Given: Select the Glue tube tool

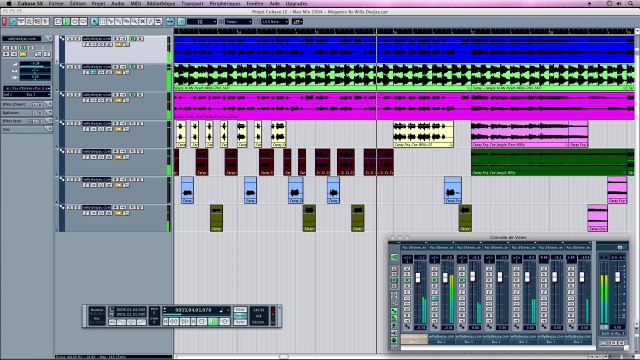Looking at the screenshot, I should coord(118,21).
